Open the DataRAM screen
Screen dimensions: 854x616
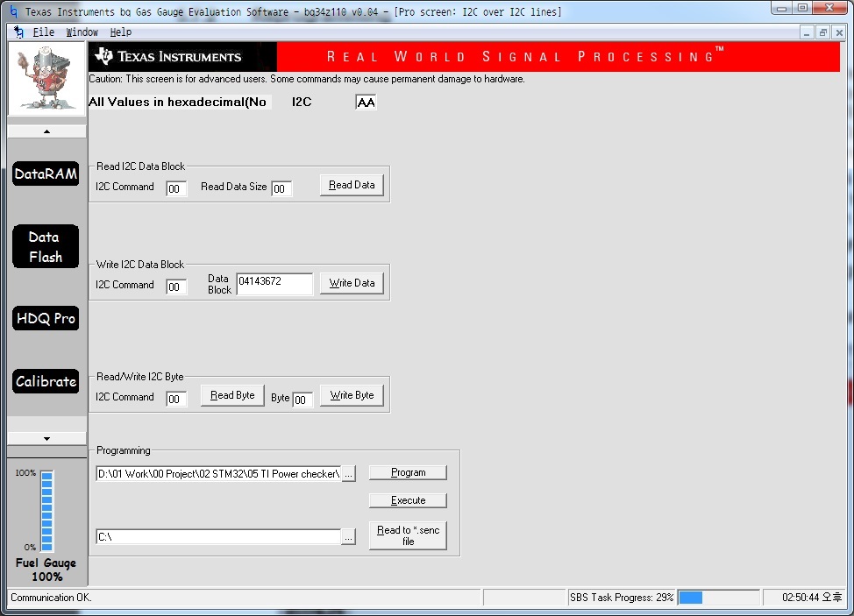pyautogui.click(x=46, y=173)
